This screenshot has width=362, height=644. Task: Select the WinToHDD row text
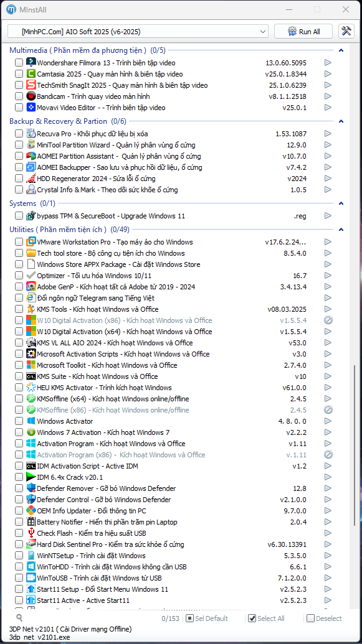pos(112,567)
